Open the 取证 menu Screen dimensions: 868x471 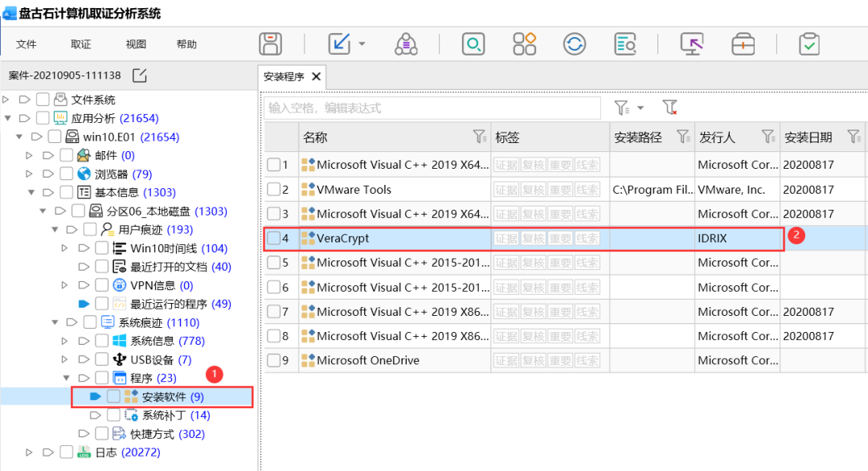pyautogui.click(x=81, y=44)
